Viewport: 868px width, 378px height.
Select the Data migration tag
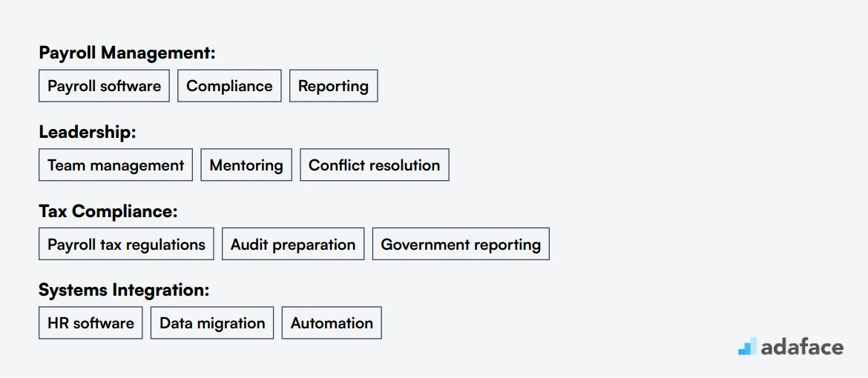tap(212, 323)
